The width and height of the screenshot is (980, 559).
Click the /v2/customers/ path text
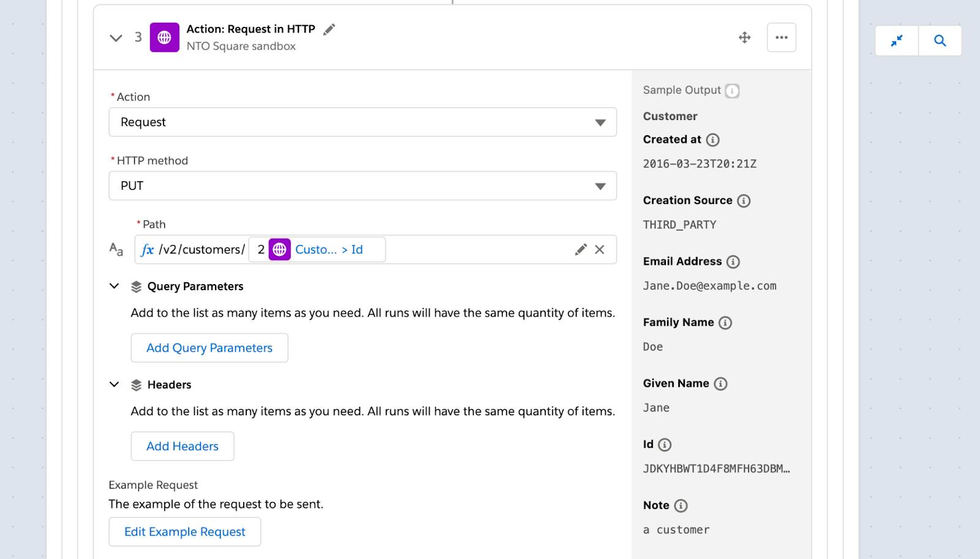pos(202,249)
